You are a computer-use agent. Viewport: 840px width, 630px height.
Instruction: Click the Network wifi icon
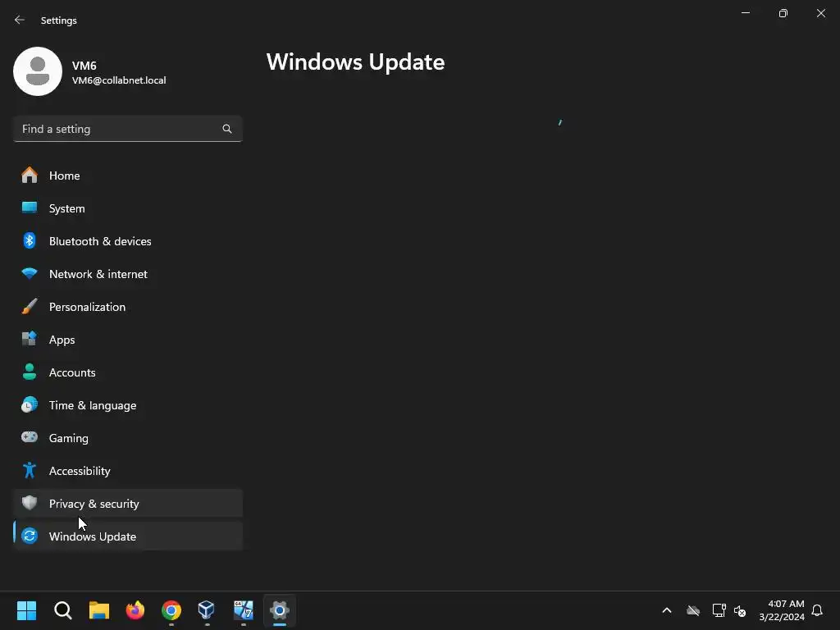coord(30,274)
